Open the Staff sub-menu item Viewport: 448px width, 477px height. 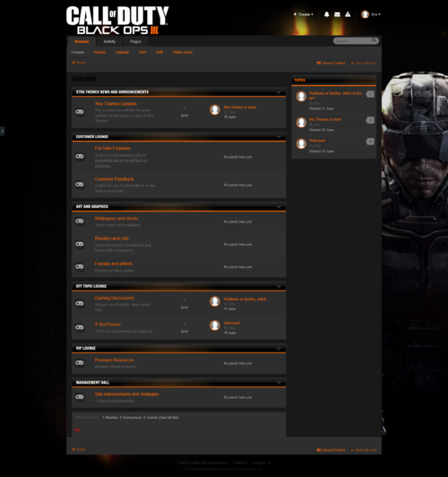pos(159,52)
